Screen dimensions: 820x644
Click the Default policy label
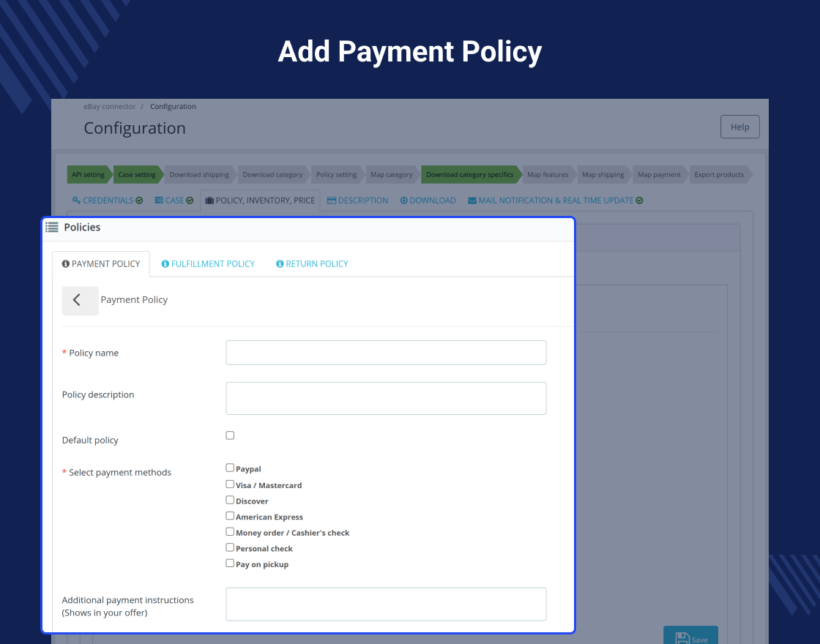(90, 440)
